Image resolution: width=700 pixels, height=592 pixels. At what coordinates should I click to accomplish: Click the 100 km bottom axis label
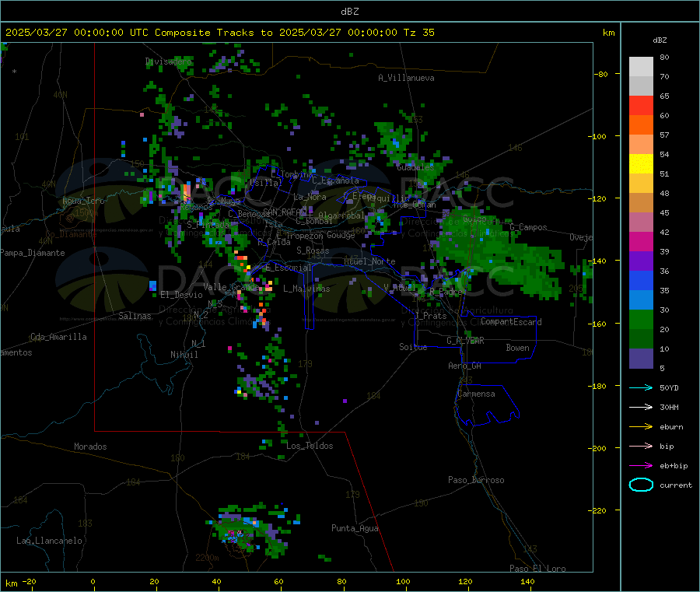point(403,581)
